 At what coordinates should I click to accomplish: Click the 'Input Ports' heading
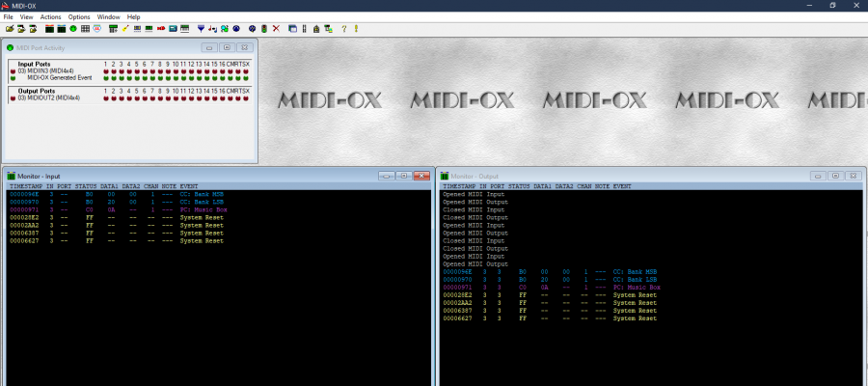click(35, 65)
